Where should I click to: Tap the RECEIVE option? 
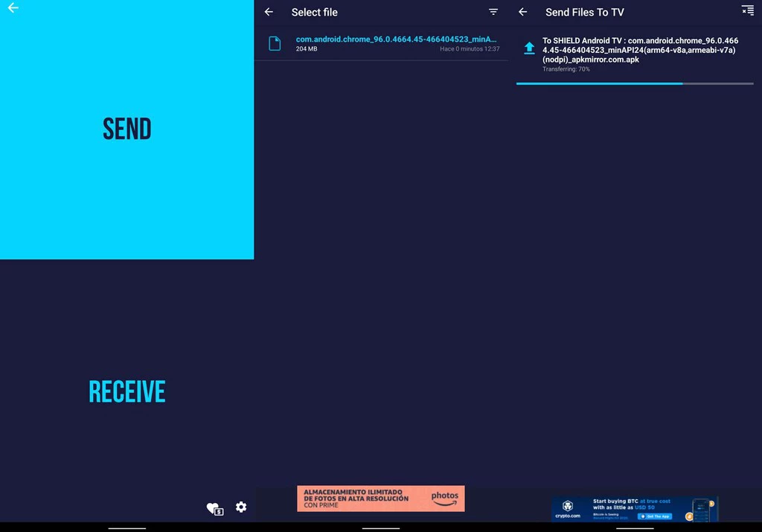(x=127, y=391)
